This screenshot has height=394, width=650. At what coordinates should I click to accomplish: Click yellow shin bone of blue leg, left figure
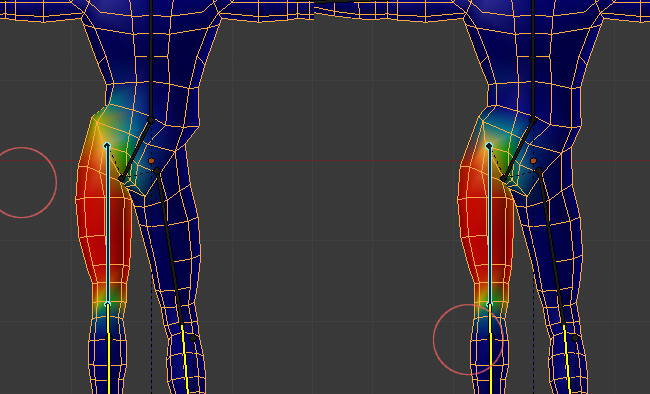click(185, 359)
